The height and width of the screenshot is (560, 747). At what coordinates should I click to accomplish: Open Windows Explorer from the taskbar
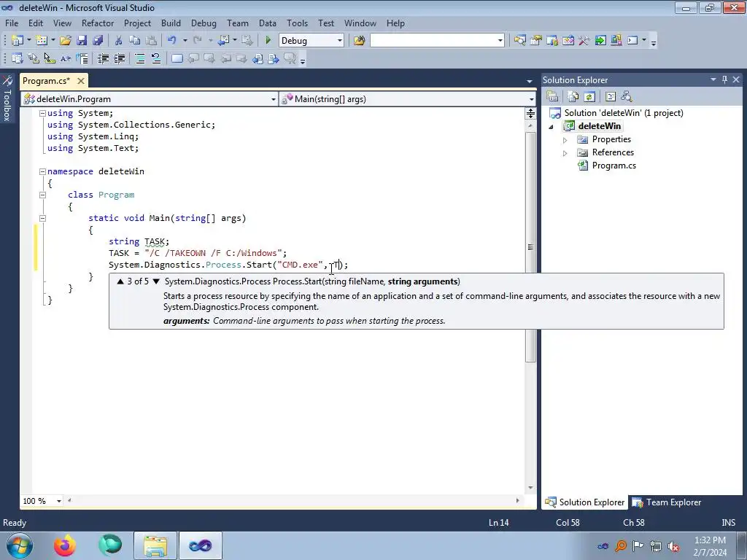pos(155,545)
